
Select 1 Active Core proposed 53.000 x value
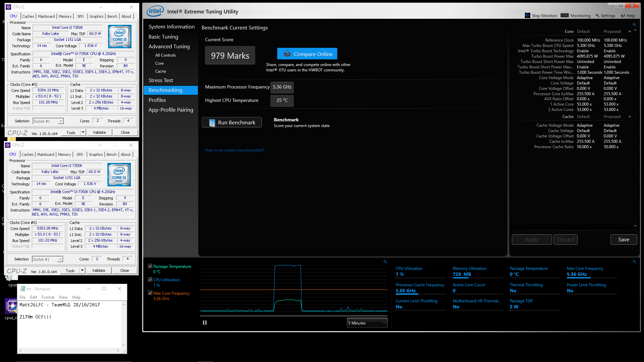tap(611, 104)
